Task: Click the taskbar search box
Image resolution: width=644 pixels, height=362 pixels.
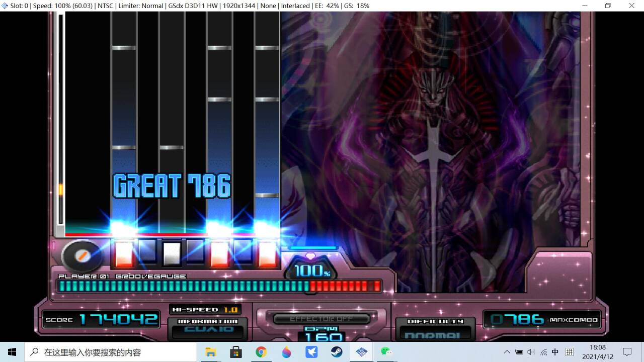Action: 111,352
